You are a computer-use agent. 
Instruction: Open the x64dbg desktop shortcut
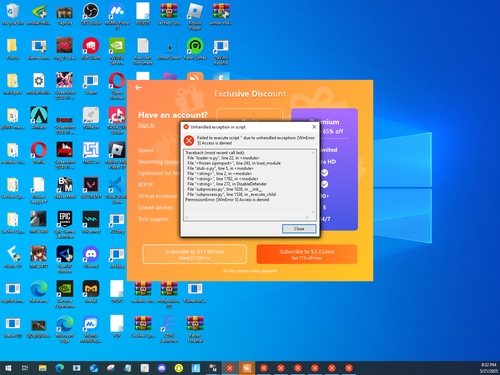(x=117, y=257)
